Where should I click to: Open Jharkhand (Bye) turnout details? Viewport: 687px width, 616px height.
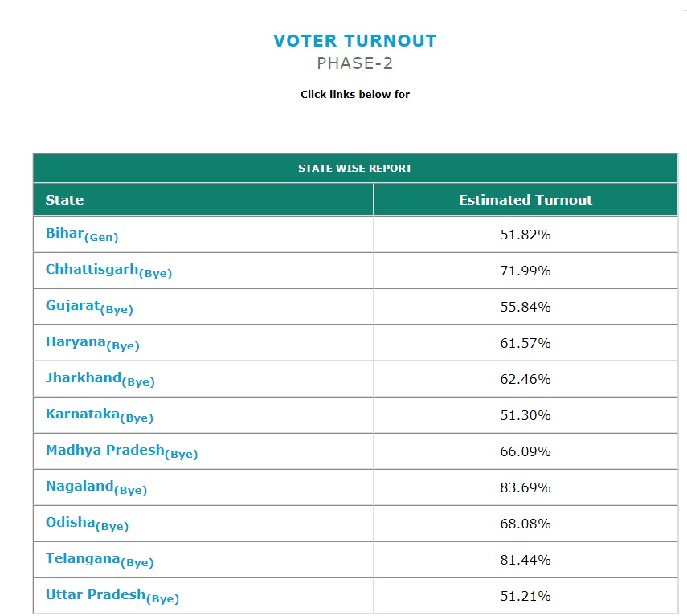pyautogui.click(x=100, y=379)
